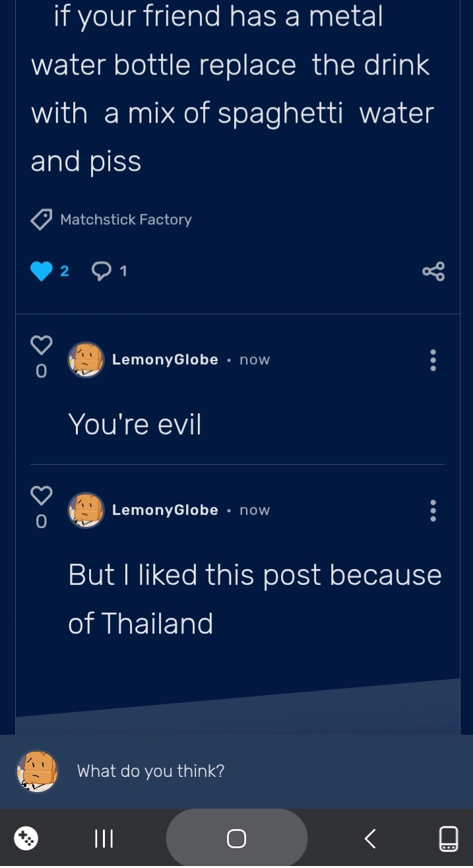Unlike the post using the blue heart
Image resolution: width=473 pixels, height=868 pixels.
pyautogui.click(x=41, y=271)
